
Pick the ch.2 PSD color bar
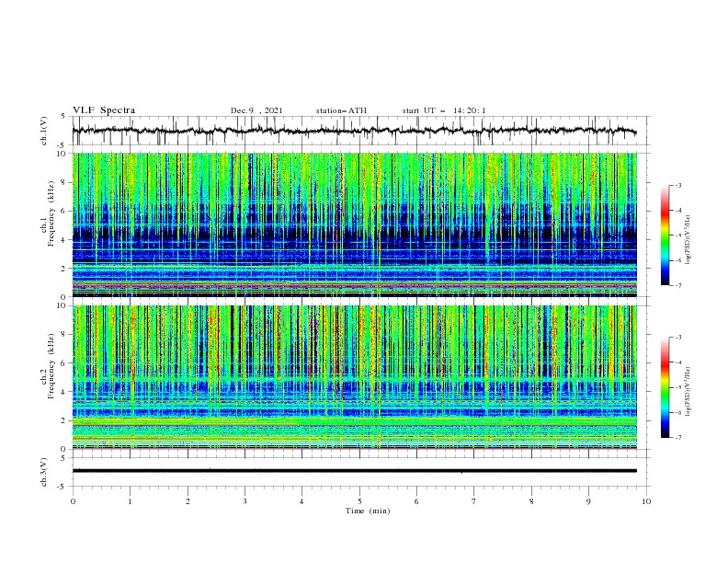point(665,387)
